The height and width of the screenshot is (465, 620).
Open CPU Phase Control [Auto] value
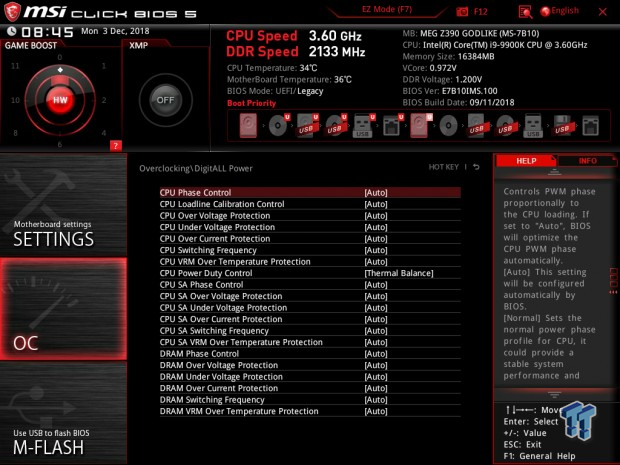376,193
